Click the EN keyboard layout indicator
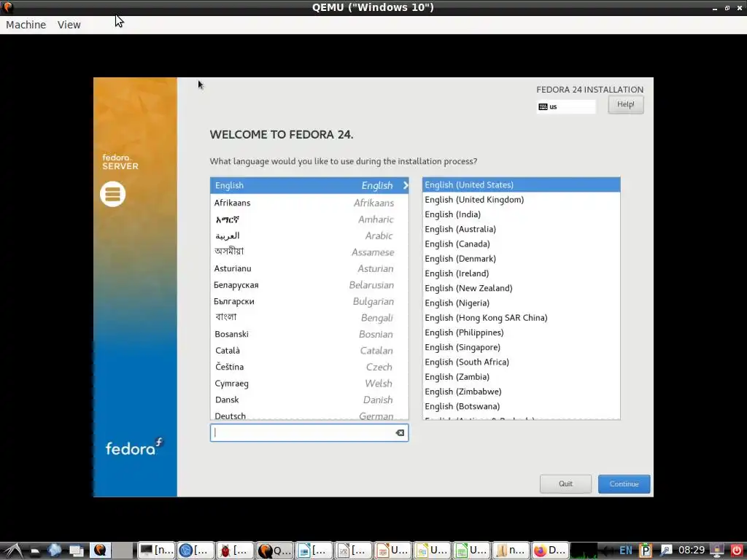This screenshot has height=560, width=747. [625, 551]
